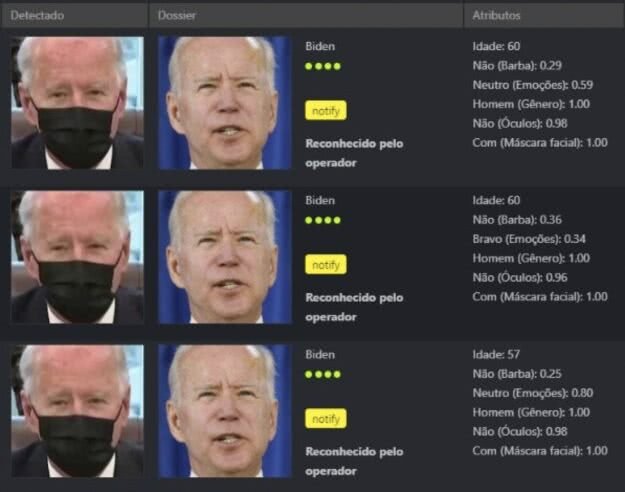Select the 'Idade: 57' attribute line
The height and width of the screenshot is (492, 625).
[496, 354]
